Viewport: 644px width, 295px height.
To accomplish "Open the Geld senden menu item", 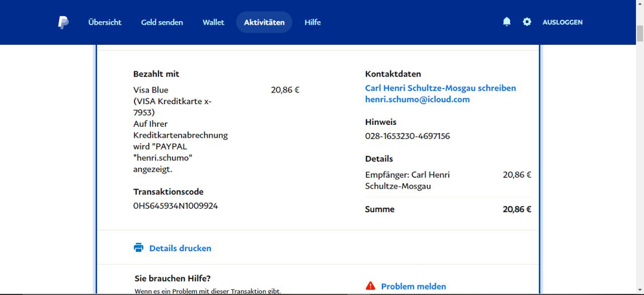I will (x=162, y=22).
